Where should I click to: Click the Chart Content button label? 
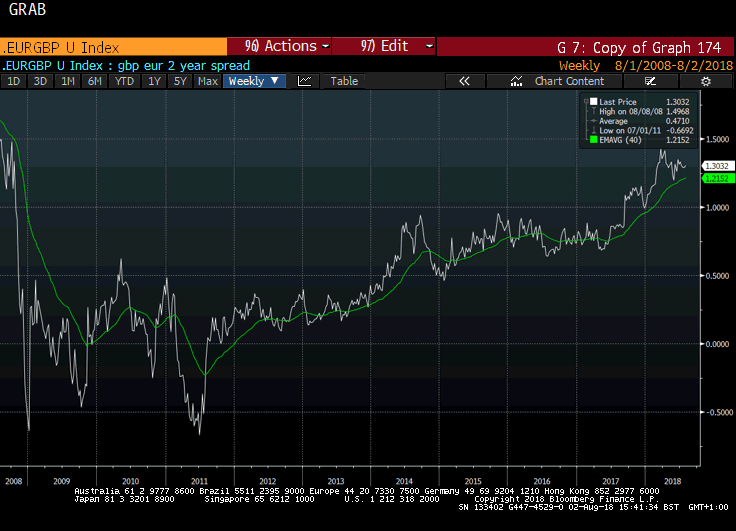pyautogui.click(x=569, y=81)
